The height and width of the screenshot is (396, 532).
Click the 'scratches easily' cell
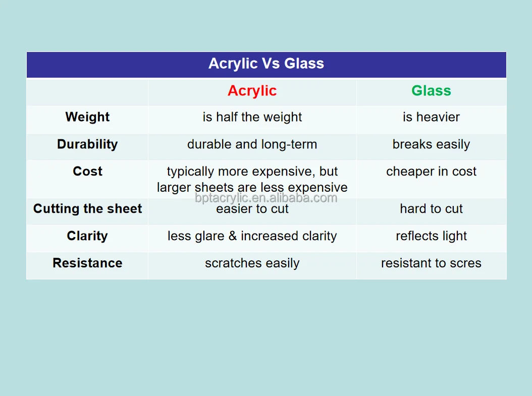pyautogui.click(x=252, y=263)
